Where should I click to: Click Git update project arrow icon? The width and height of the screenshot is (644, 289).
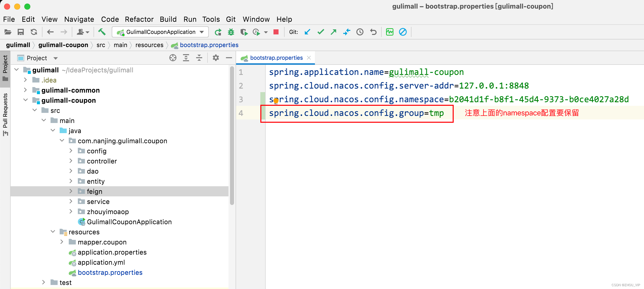(x=307, y=32)
